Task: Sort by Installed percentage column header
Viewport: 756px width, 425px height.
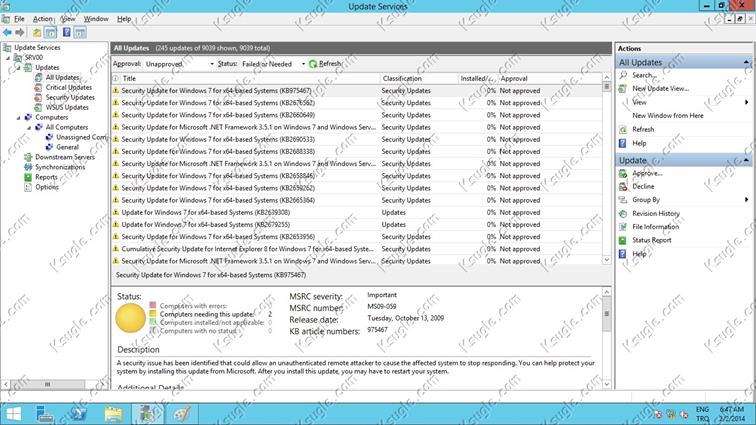Action: point(477,78)
